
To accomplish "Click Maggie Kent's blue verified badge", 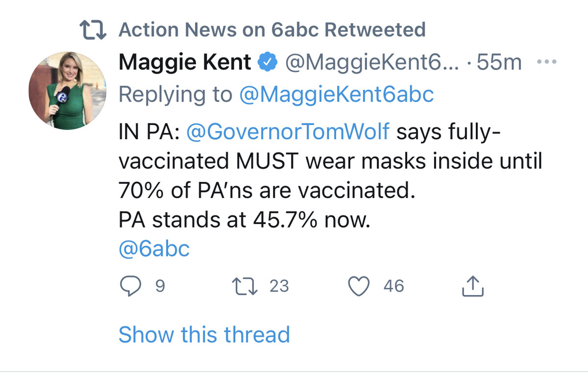I will [269, 63].
